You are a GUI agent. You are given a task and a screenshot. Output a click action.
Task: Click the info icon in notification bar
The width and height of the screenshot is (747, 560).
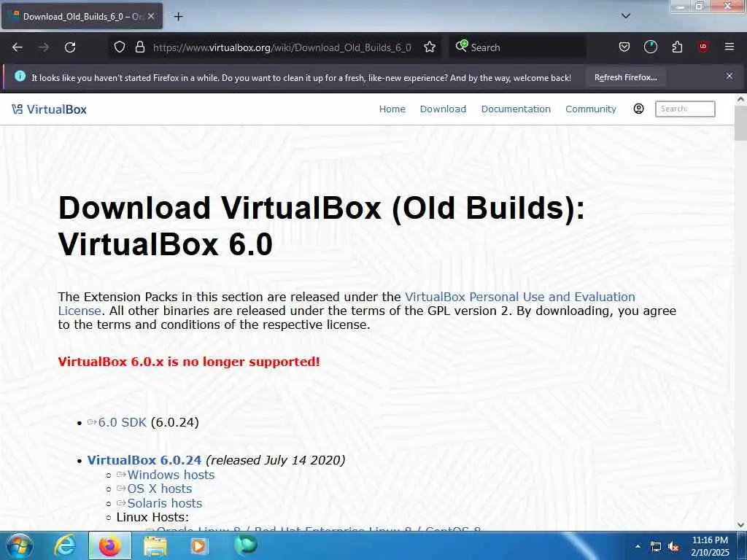pos(20,76)
